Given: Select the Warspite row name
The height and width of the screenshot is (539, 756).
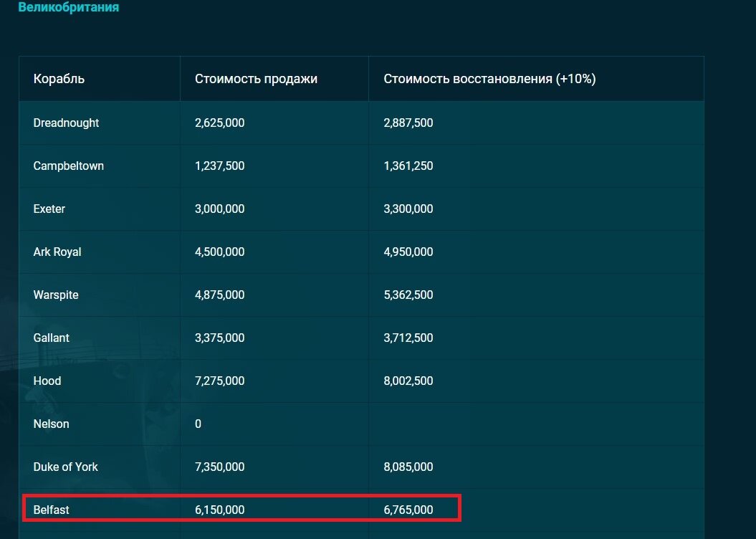Looking at the screenshot, I should [x=56, y=295].
